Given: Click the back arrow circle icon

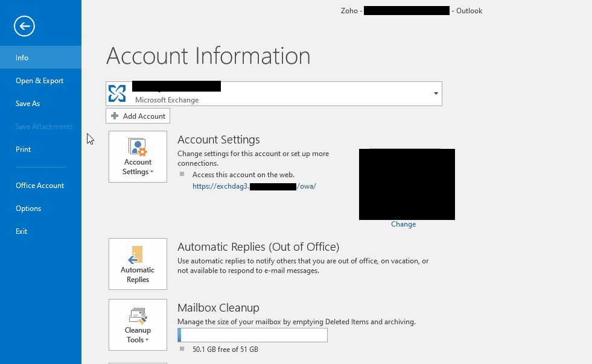Looking at the screenshot, I should click(x=25, y=26).
